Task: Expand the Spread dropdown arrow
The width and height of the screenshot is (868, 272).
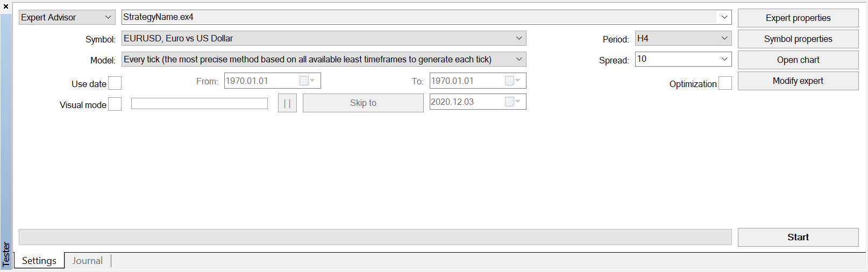Action: [724, 59]
